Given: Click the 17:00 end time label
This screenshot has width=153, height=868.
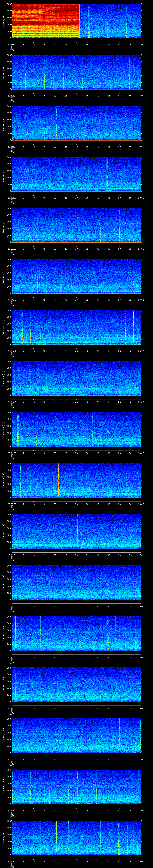Looking at the screenshot, I should pos(141,44).
